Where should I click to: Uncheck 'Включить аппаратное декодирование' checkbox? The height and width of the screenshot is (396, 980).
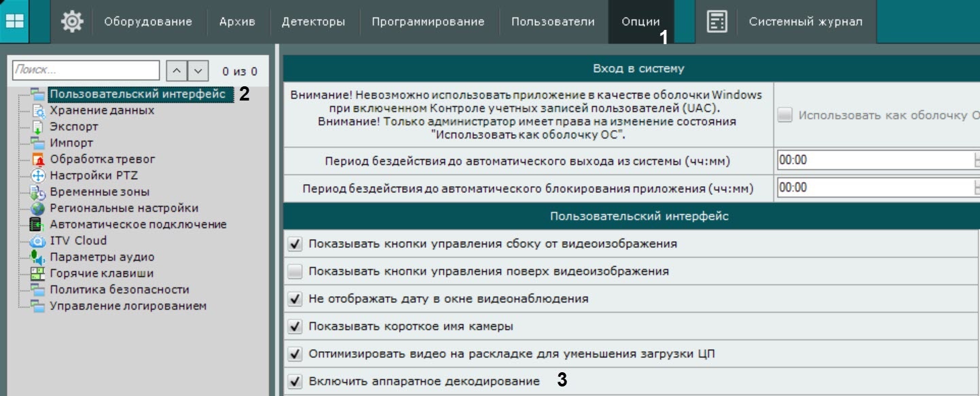[295, 382]
